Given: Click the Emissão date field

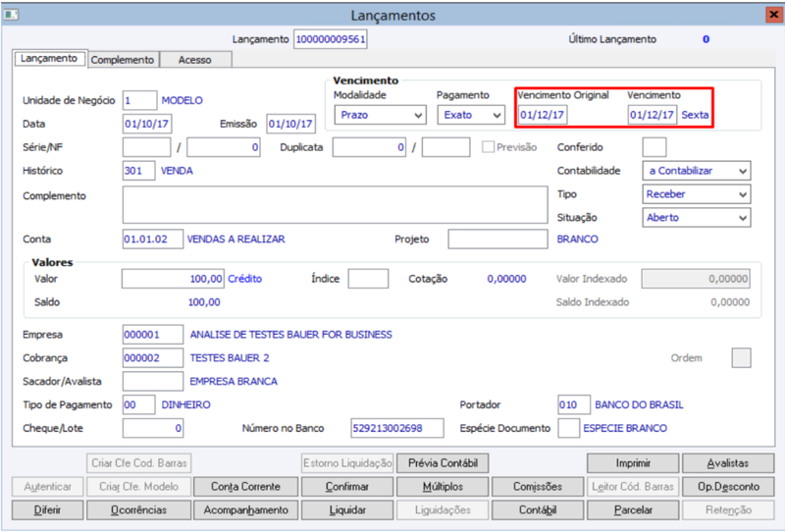Looking at the screenshot, I should click(x=290, y=124).
